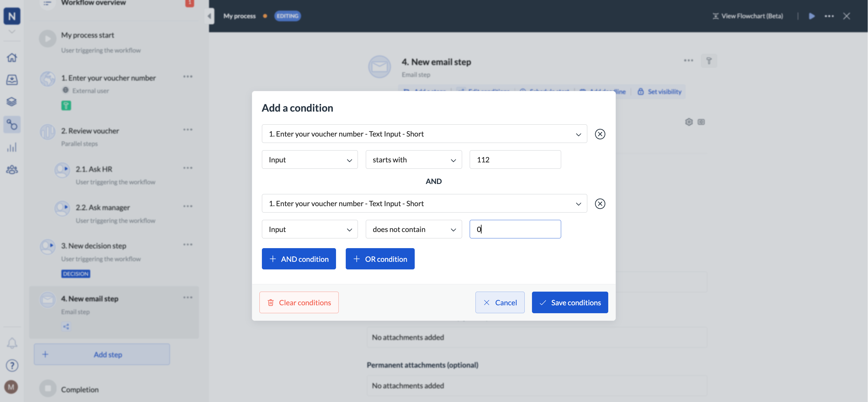The height and width of the screenshot is (402, 868).
Task: Run the process with play icon
Action: 812,16
